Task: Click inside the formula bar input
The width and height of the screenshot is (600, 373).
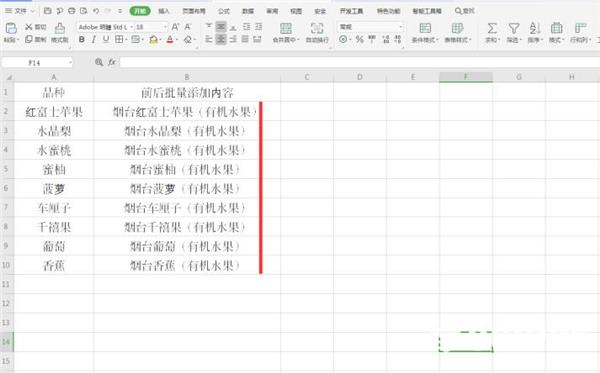Action: click(x=359, y=62)
